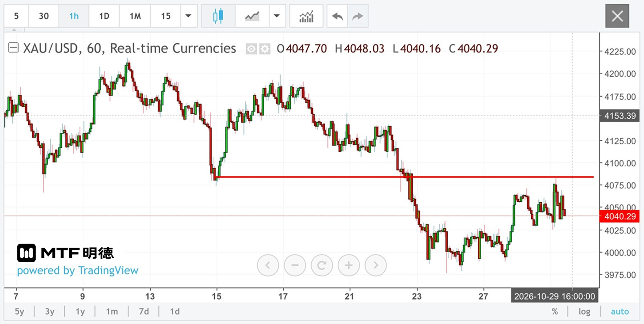
Task: Toggle the auto price scale
Action: [620, 312]
